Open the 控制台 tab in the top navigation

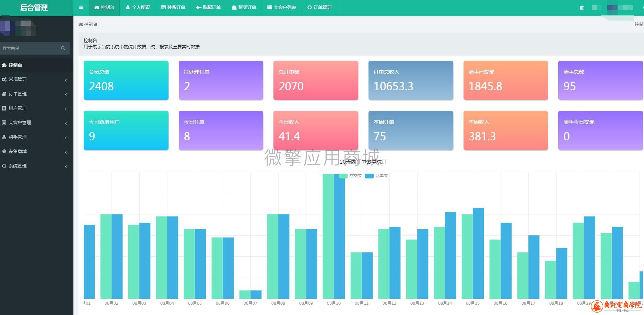point(104,7)
